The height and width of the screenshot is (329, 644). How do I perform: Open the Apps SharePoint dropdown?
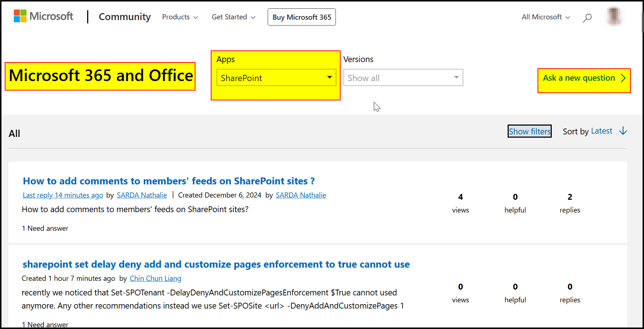coord(276,78)
